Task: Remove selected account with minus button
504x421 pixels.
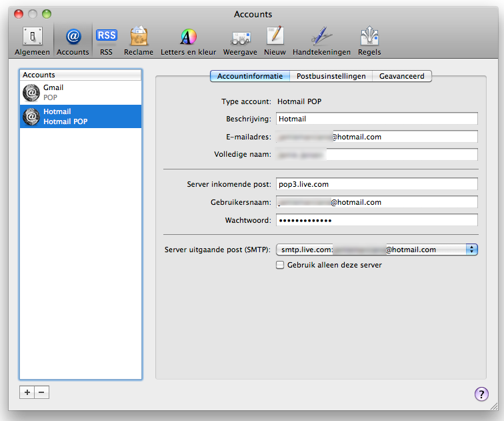Action: point(42,392)
